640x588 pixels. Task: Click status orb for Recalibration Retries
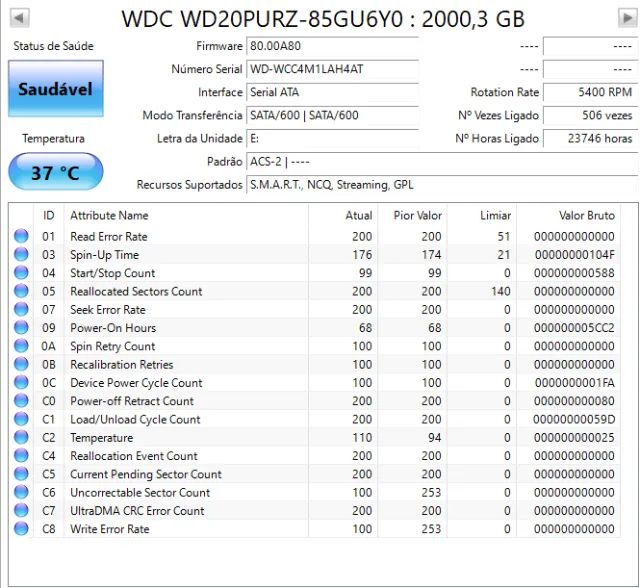21,364
